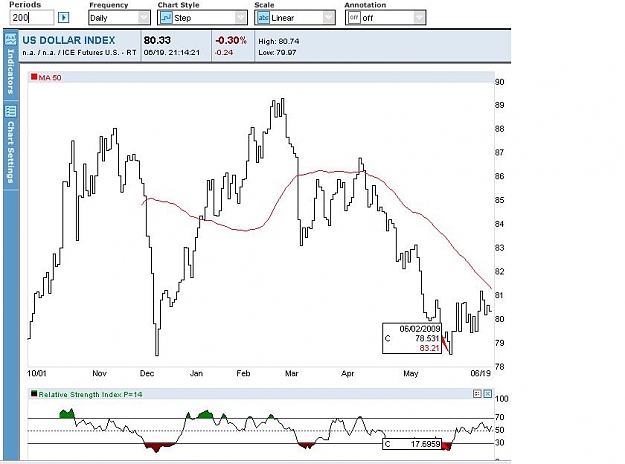Click the US DOLLAR INDEX title

pos(69,40)
